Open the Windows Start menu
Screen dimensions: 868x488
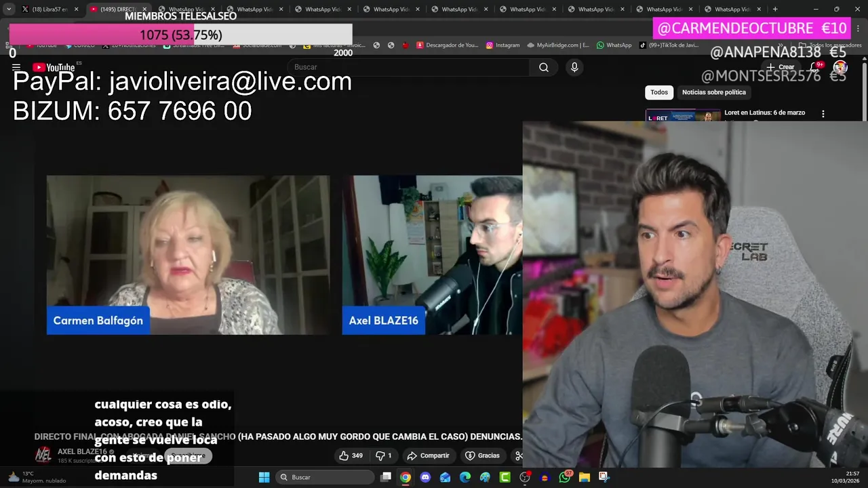pyautogui.click(x=264, y=477)
